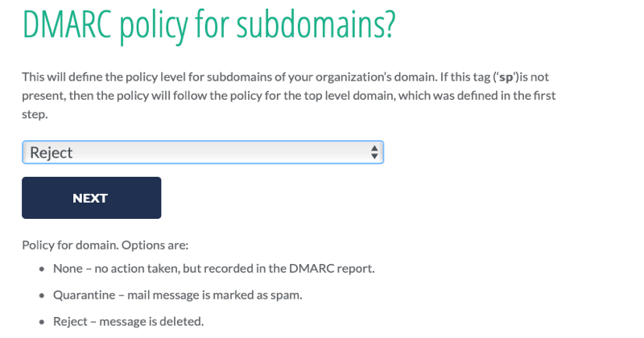Click the bullet dot beside Quarantine
The image size is (644, 338).
(x=42, y=295)
